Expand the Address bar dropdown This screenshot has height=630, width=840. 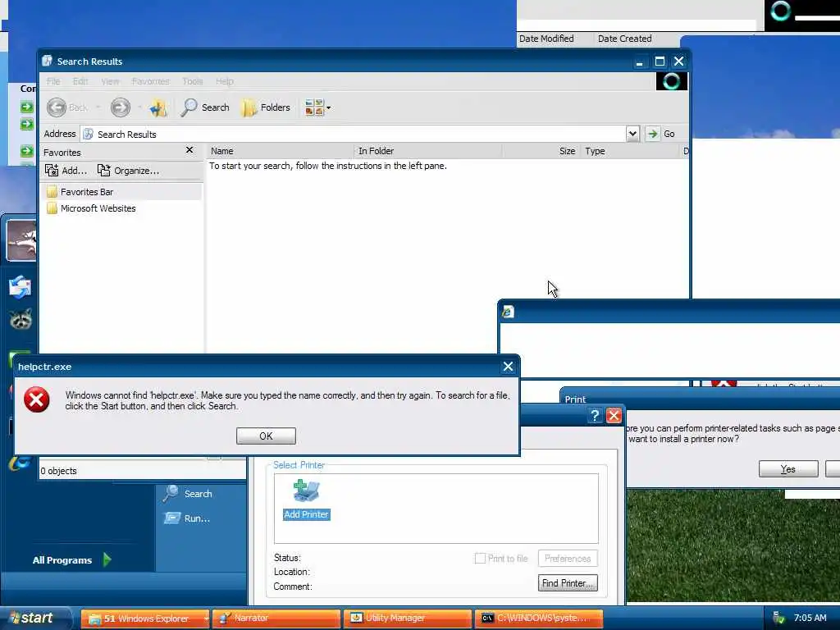pos(632,134)
